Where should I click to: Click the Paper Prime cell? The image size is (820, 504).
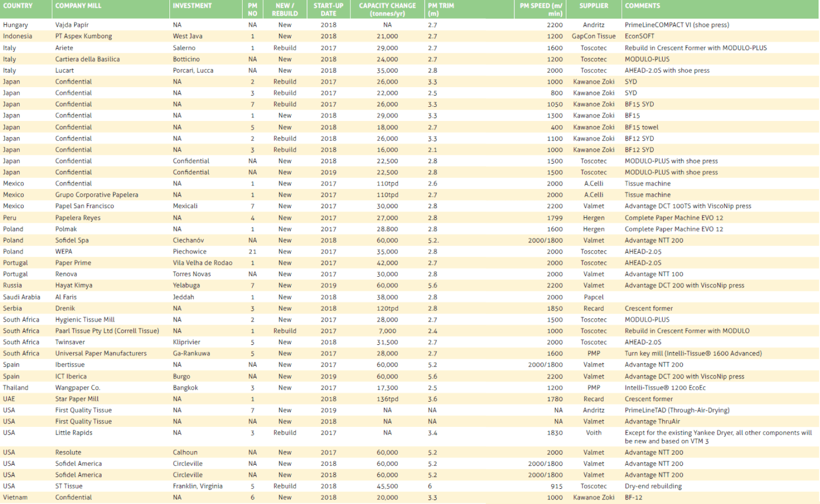[73, 263]
